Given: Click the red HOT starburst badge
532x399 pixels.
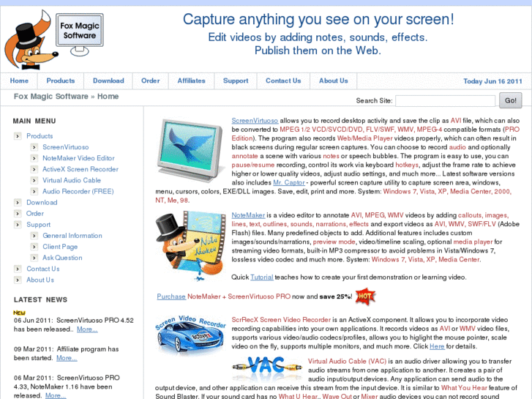Looking at the screenshot, I should pyautogui.click(x=365, y=297).
